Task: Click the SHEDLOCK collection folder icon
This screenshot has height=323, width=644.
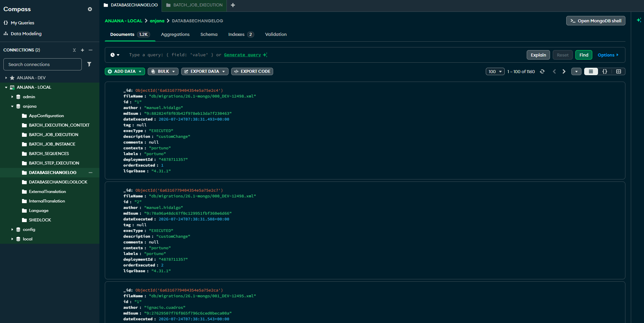Action: coord(24,220)
